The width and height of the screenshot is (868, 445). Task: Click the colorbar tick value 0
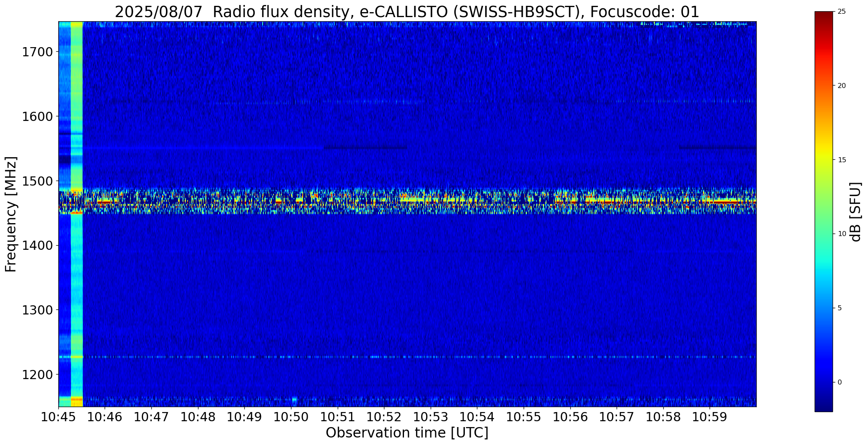pyautogui.click(x=840, y=382)
